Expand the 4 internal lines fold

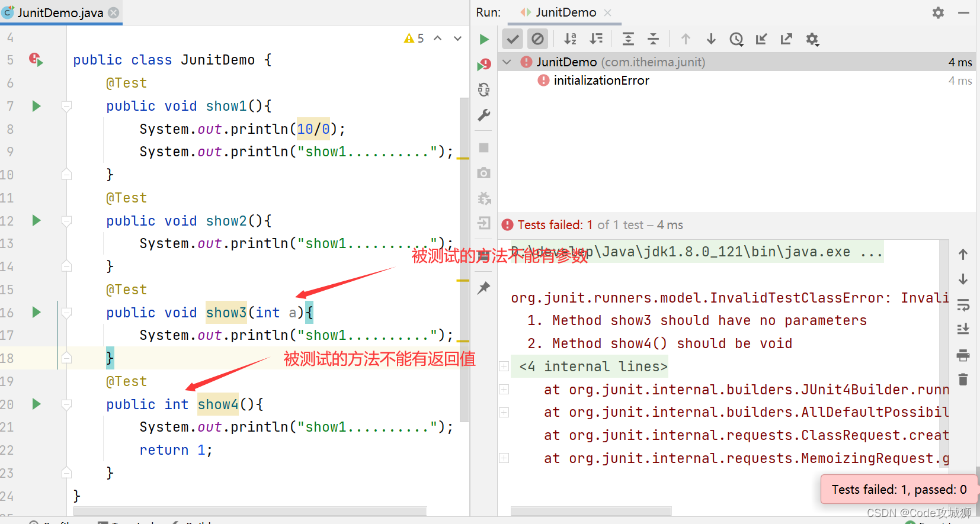point(504,367)
